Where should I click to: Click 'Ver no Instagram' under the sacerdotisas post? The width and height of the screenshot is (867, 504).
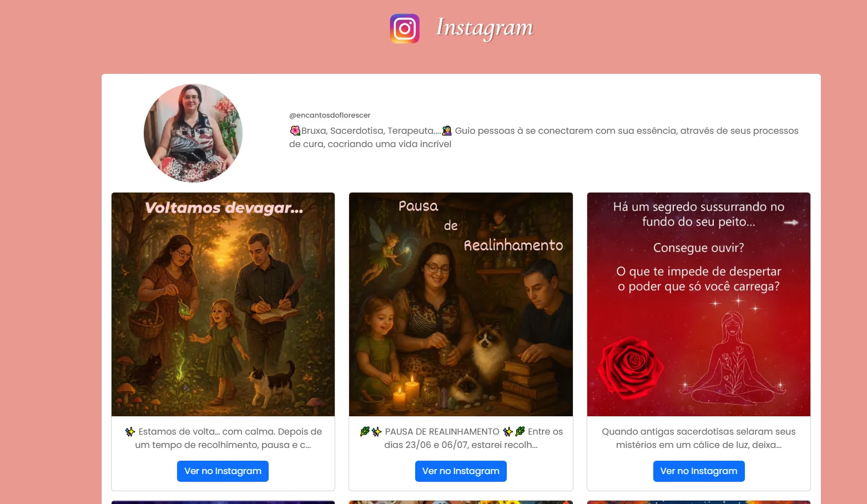[x=699, y=471]
